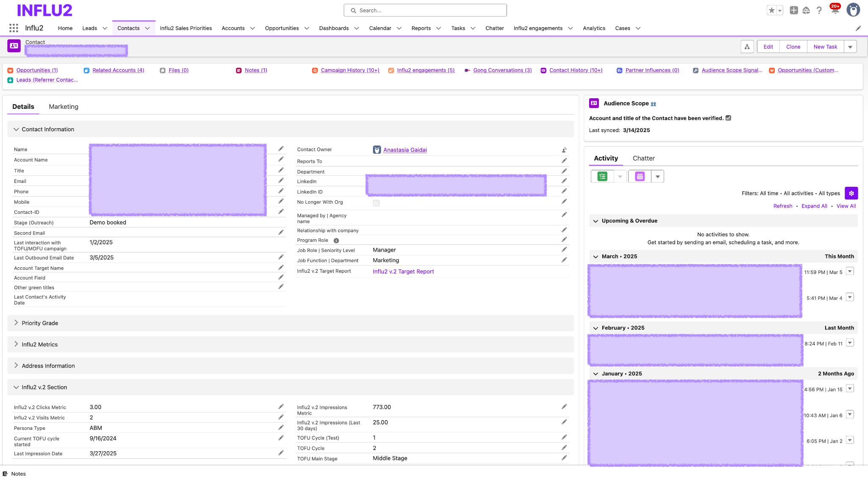
Task: Click Expand All in the activity timeline
Action: [814, 206]
